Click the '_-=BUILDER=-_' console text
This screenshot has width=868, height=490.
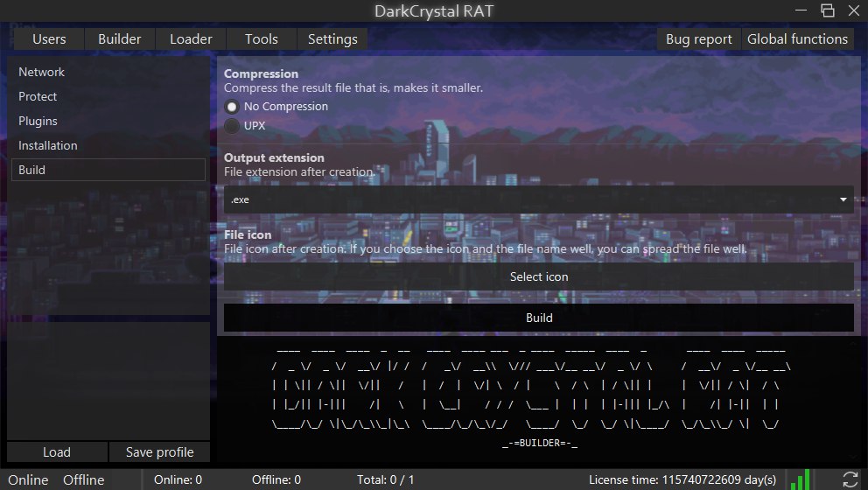(x=540, y=443)
